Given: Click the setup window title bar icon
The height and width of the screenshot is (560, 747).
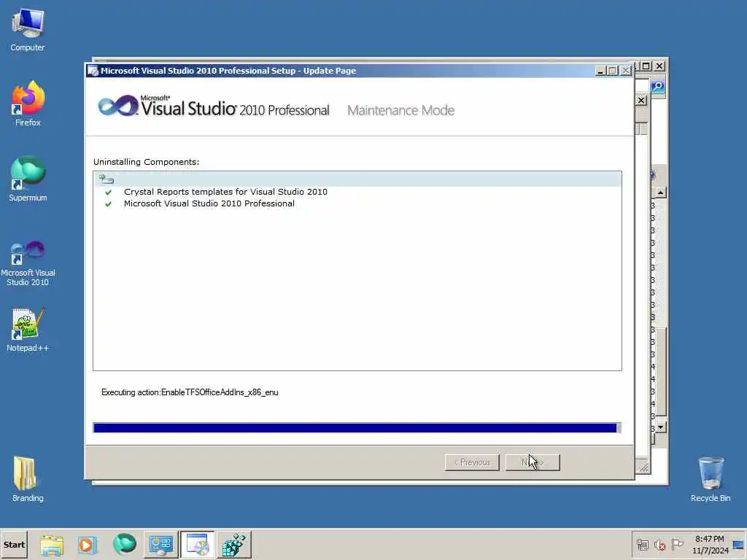Looking at the screenshot, I should click(x=93, y=71).
